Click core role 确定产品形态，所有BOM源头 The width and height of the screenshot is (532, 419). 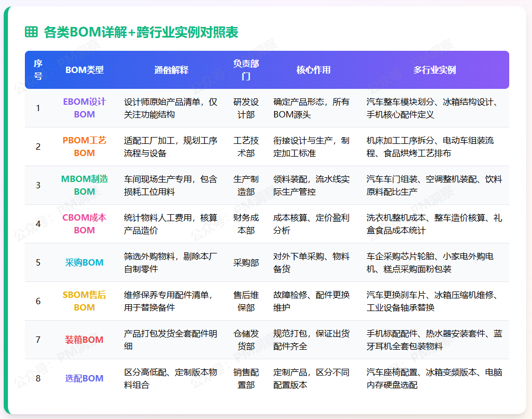(311, 108)
